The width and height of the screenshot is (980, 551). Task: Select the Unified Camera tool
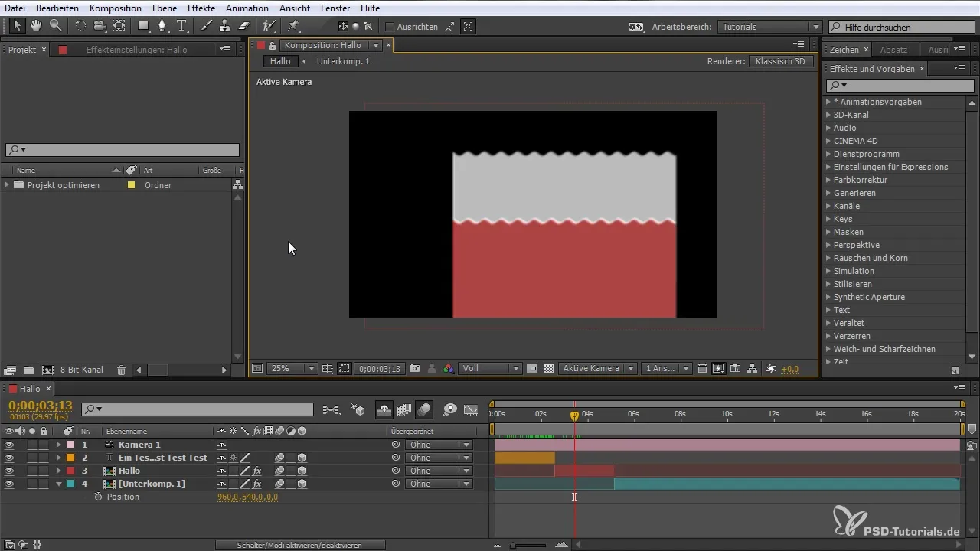coord(100,26)
